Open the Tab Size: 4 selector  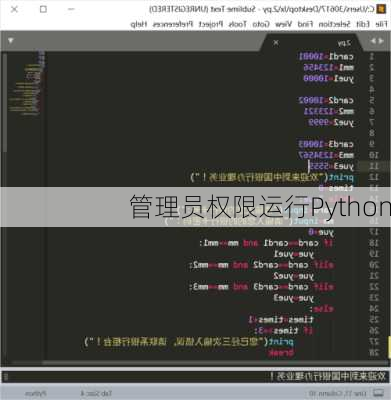click(x=96, y=394)
